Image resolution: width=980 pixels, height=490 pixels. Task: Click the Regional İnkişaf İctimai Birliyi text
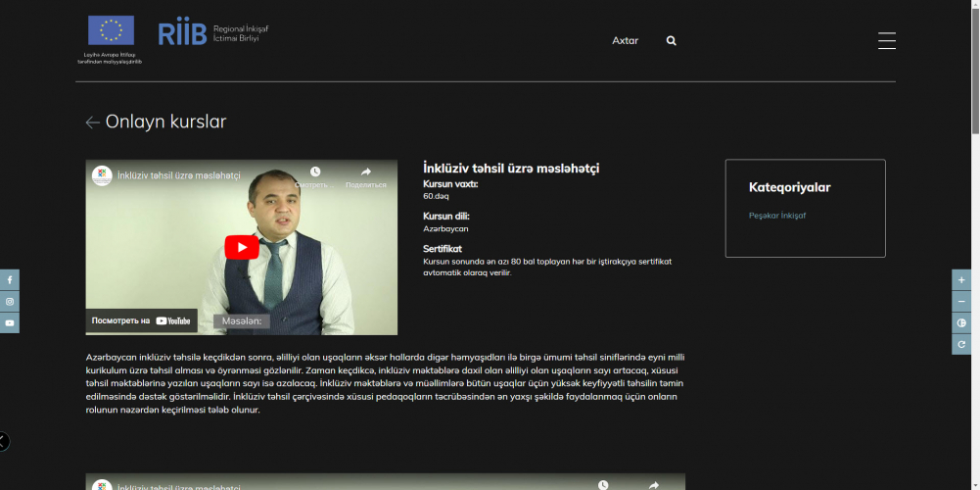[x=241, y=33]
